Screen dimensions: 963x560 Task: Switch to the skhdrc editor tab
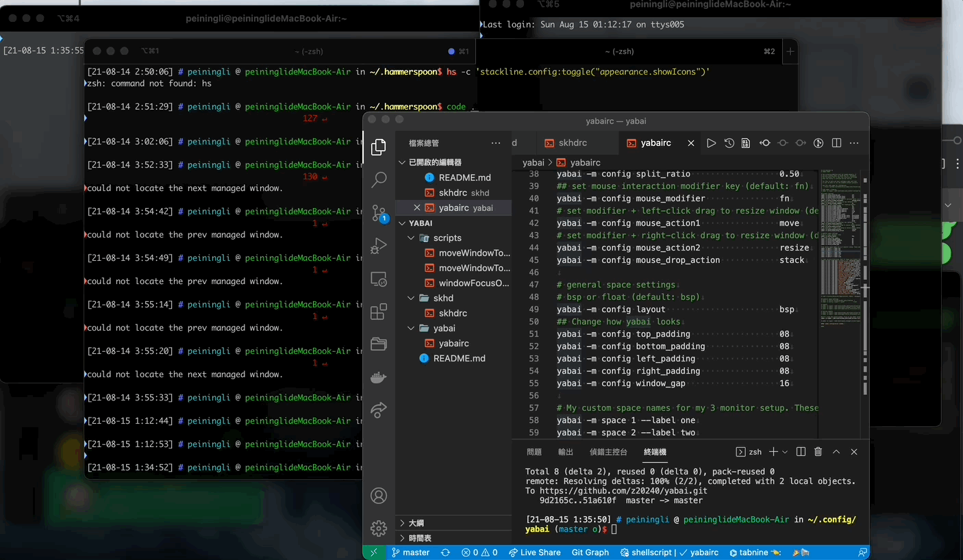[x=572, y=143]
